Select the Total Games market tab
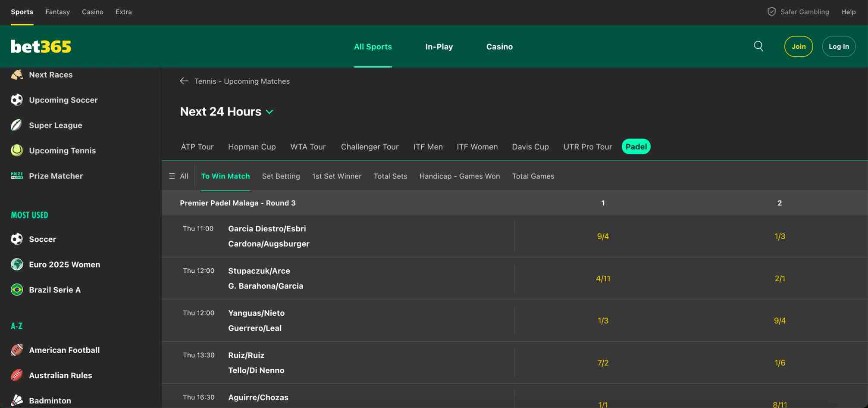The width and height of the screenshot is (868, 408). coord(533,176)
